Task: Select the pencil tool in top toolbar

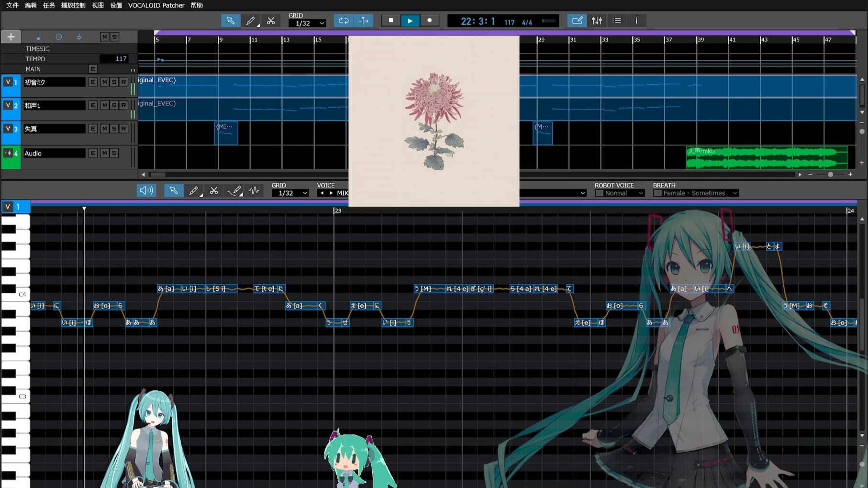Action: tap(250, 21)
